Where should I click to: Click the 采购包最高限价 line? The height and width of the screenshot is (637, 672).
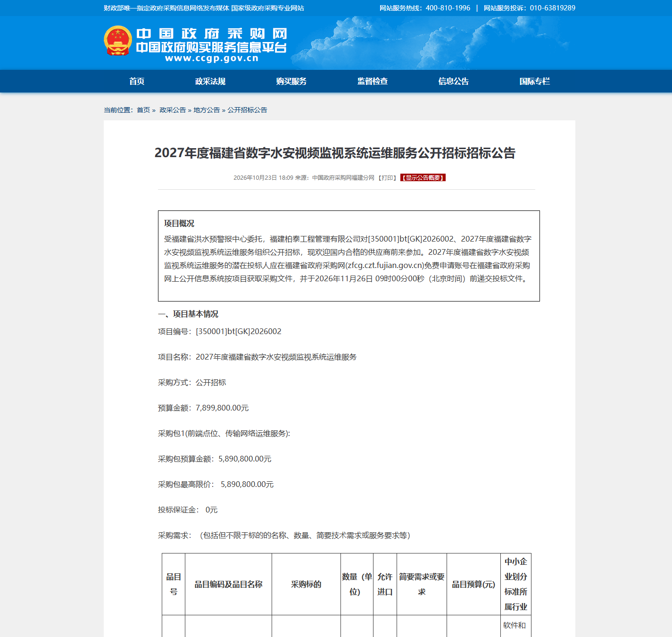click(216, 485)
